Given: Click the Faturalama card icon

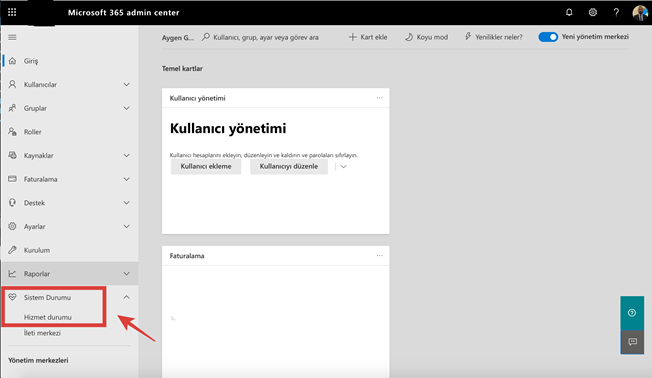Looking at the screenshot, I should [12, 179].
